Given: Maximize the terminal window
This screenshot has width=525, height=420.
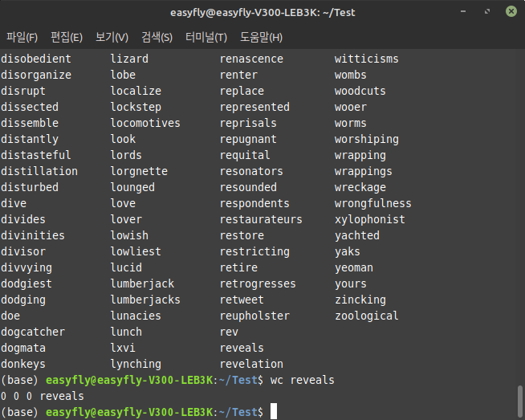Looking at the screenshot, I should (487, 12).
